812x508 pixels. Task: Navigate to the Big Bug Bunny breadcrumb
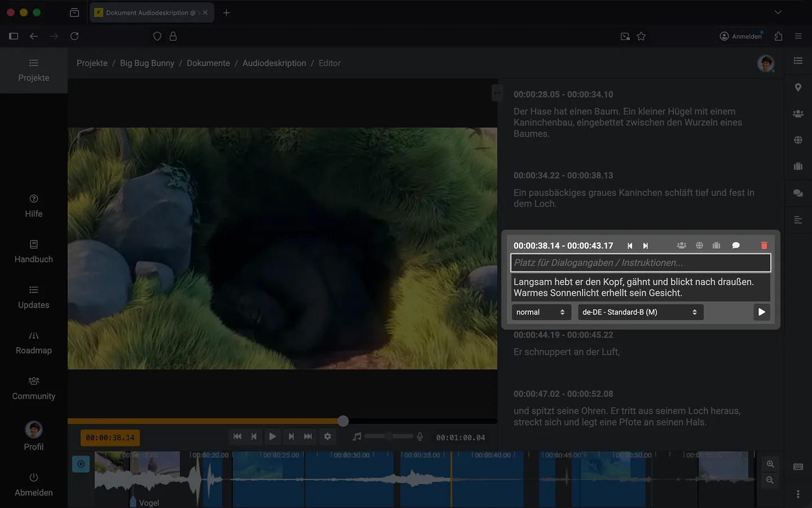[x=147, y=63]
